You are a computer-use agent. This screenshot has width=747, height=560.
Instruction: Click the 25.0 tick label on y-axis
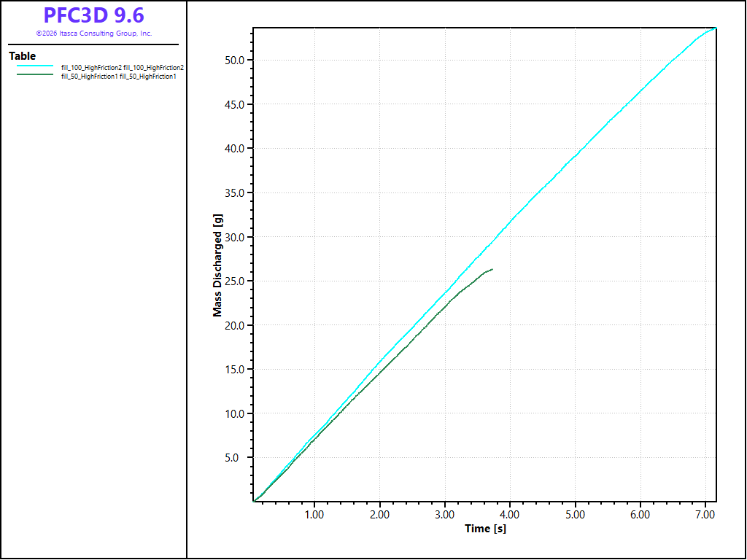[x=237, y=281]
